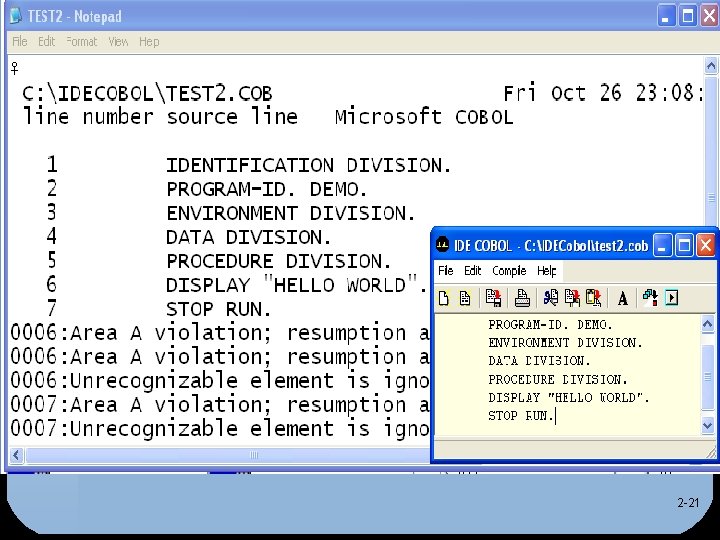Click '0006:Unrecognizable element' error line in Notepad
The width and height of the screenshot is (720, 540).
tap(220, 381)
